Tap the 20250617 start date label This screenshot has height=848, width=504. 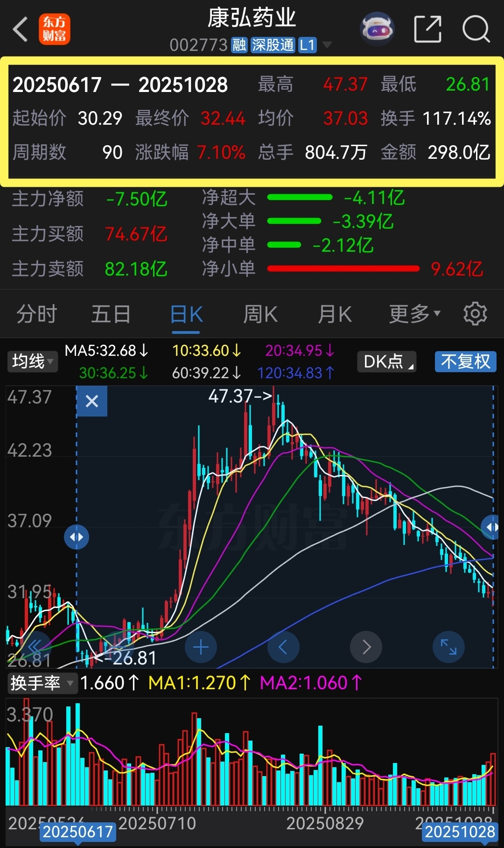click(77, 831)
